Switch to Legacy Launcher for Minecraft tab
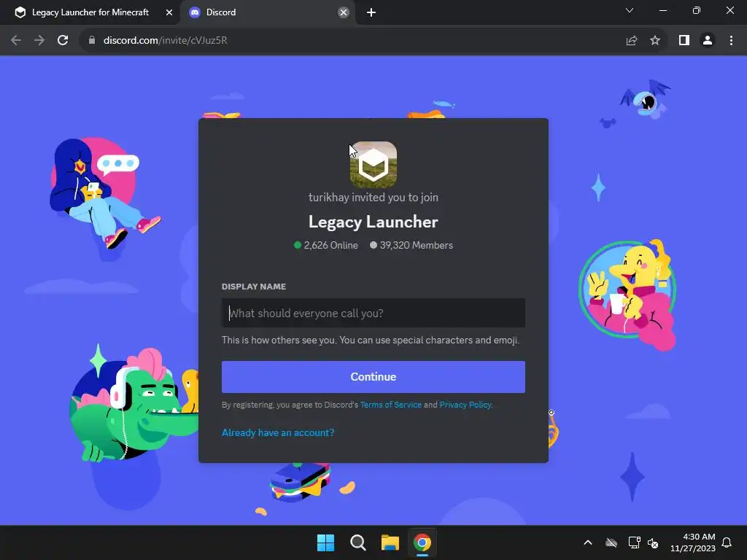Screen dimensions: 747x560 click(90, 12)
